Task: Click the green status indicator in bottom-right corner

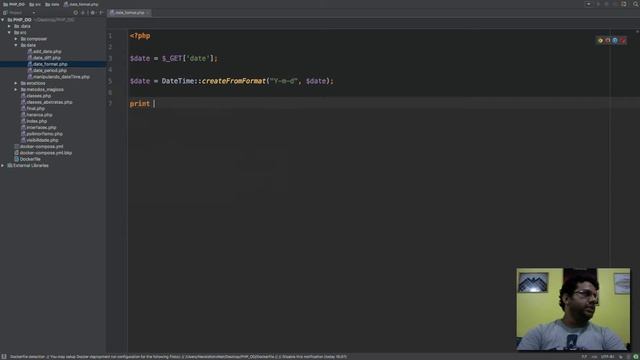Action: [x=636, y=357]
